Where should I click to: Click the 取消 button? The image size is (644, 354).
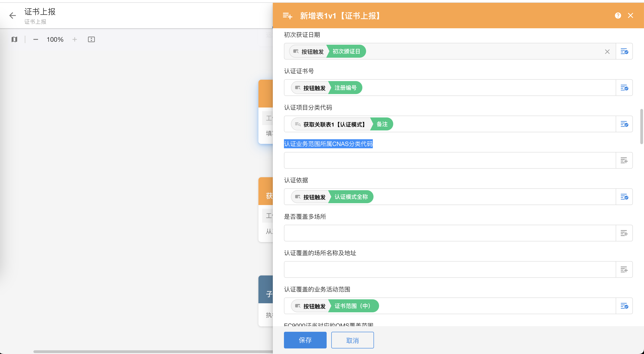point(352,340)
